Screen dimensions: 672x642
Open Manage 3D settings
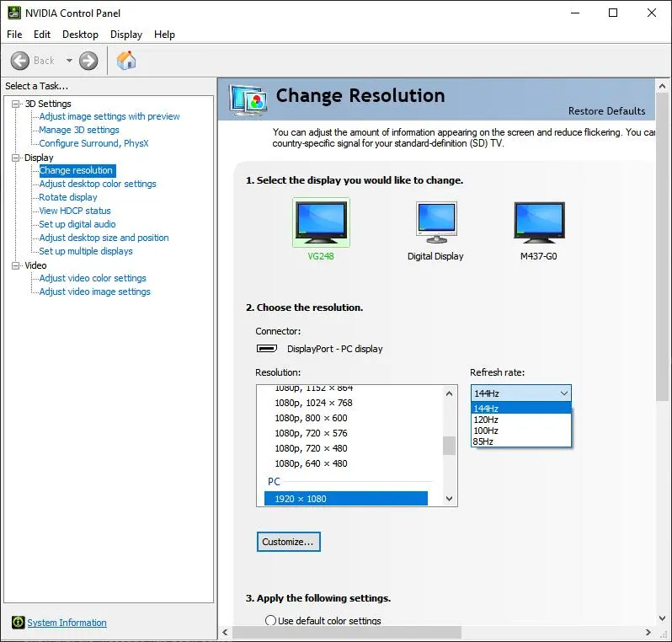point(79,130)
